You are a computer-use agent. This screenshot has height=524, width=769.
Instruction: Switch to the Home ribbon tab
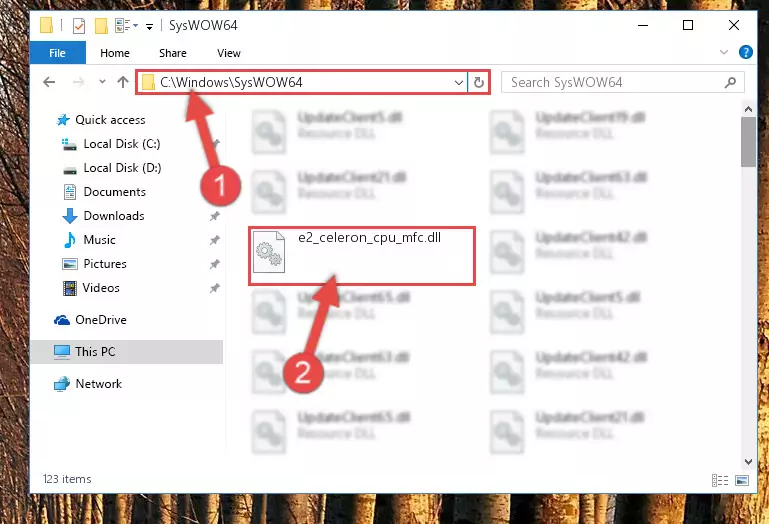pos(115,53)
